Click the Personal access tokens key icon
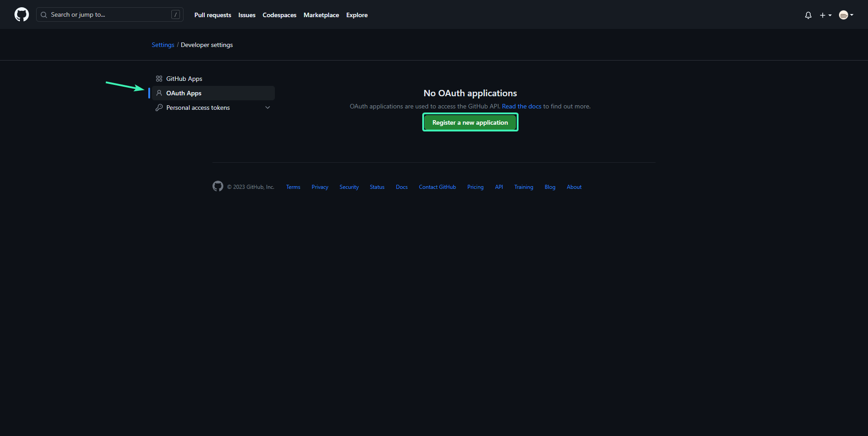This screenshot has width=868, height=436. [x=159, y=108]
